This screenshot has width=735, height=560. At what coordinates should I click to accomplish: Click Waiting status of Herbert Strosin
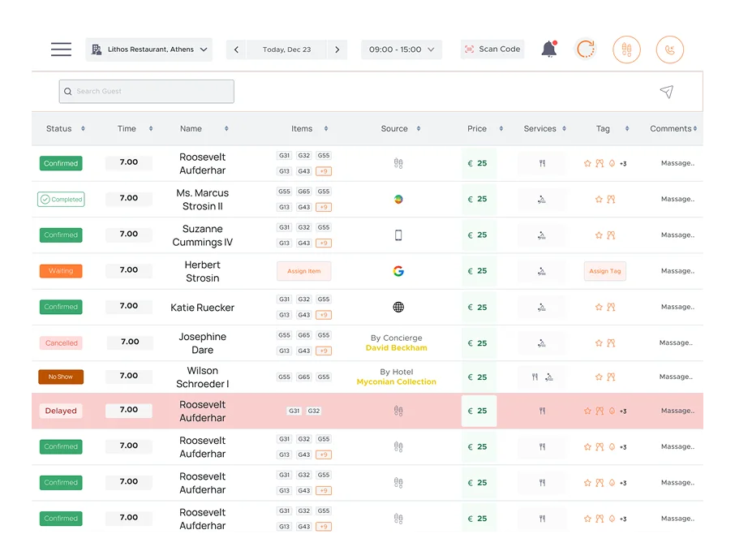pyautogui.click(x=61, y=271)
